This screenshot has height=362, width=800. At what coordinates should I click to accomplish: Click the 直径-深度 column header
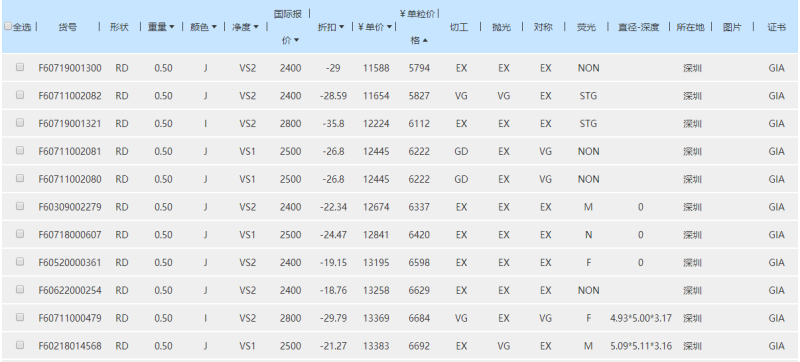[x=638, y=27]
